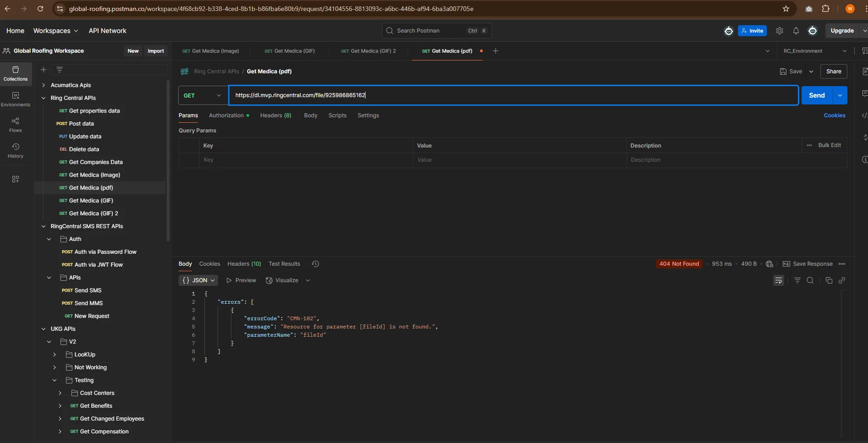Open the JSON response format dropdown
The height and width of the screenshot is (443, 868).
(198, 280)
